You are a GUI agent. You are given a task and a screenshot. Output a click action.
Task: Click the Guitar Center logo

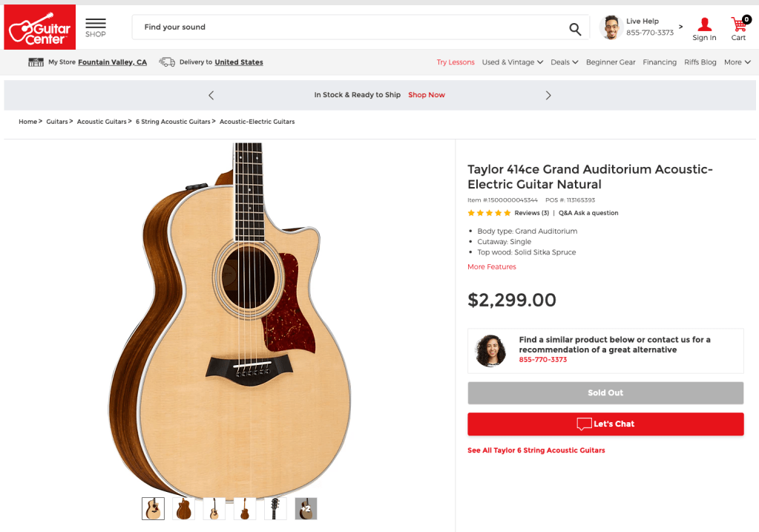(x=40, y=27)
